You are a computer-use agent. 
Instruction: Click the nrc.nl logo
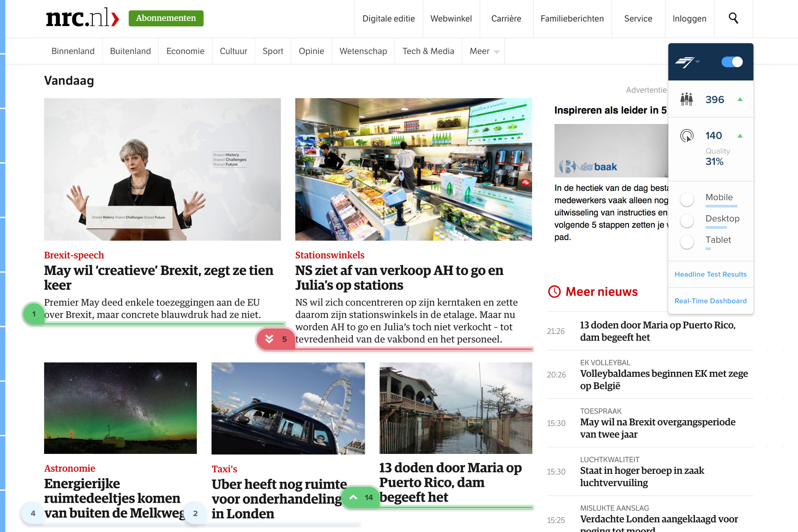coord(82,18)
